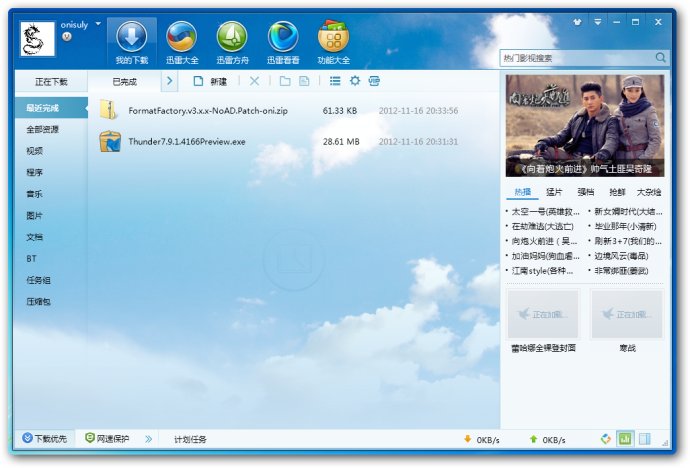The width and height of the screenshot is (690, 468).
Task: Select FormatFactory NoAD Patch zip file row
Action: (294, 110)
